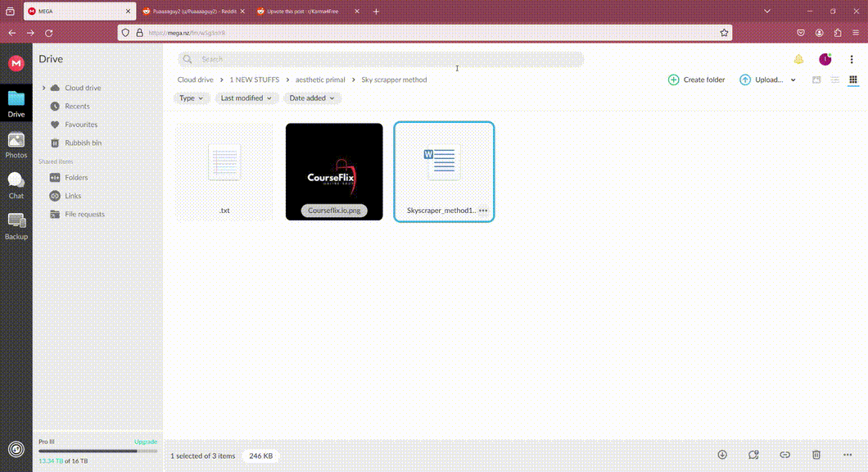The height and width of the screenshot is (472, 868).
Task: Bookmark this page with star
Action: click(724, 34)
